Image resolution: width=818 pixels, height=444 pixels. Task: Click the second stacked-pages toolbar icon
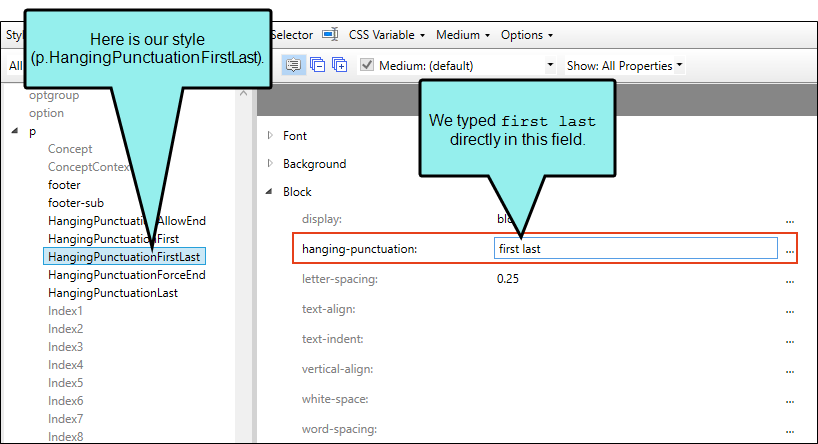click(x=316, y=65)
